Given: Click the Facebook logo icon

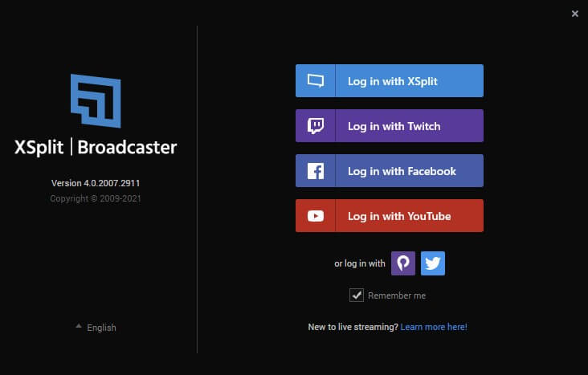Looking at the screenshot, I should [316, 171].
